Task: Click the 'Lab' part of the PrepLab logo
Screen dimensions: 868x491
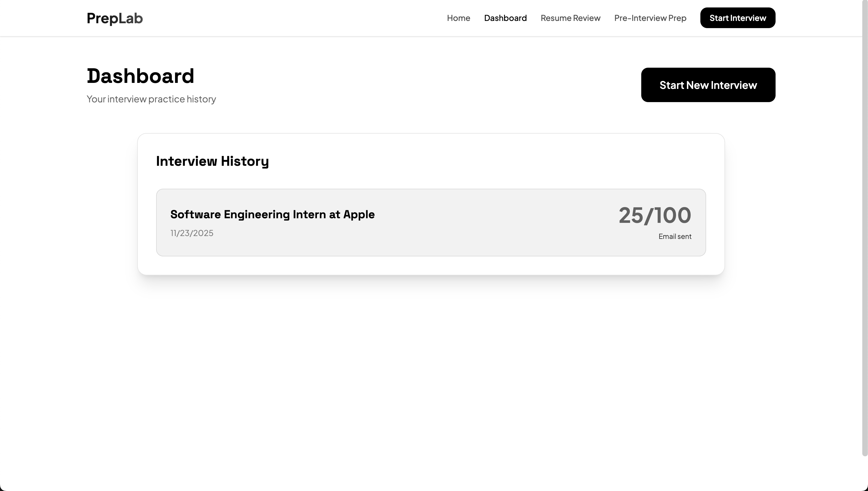Action: pyautogui.click(x=131, y=18)
